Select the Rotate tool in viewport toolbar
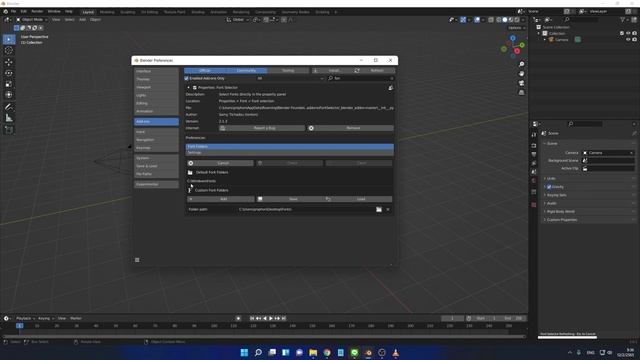Viewport: 640px width, 360px height. point(9,73)
